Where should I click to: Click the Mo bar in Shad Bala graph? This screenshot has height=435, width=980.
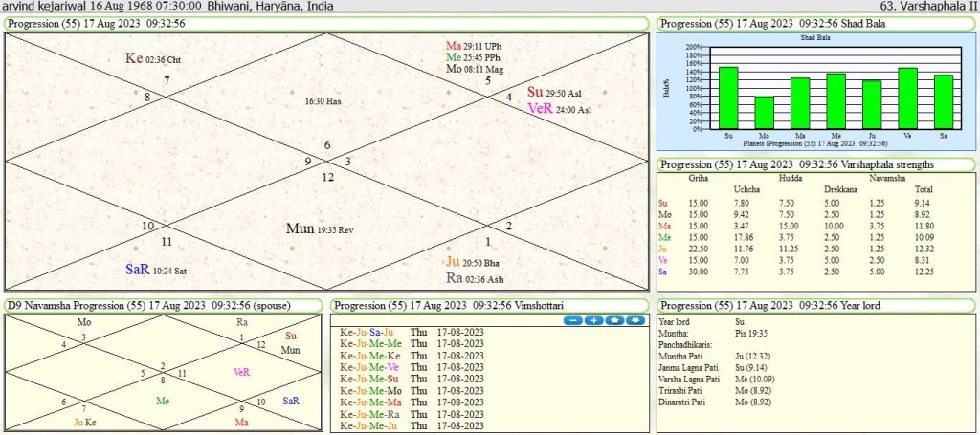764,112
